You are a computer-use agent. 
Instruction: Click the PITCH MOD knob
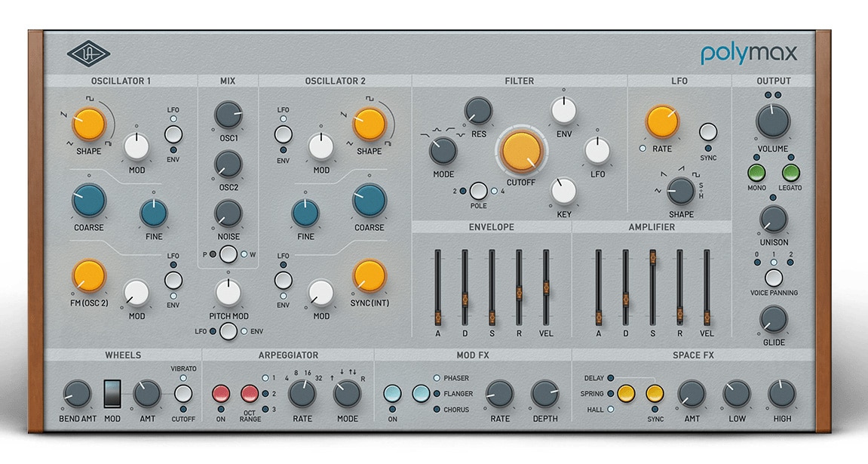[228, 293]
